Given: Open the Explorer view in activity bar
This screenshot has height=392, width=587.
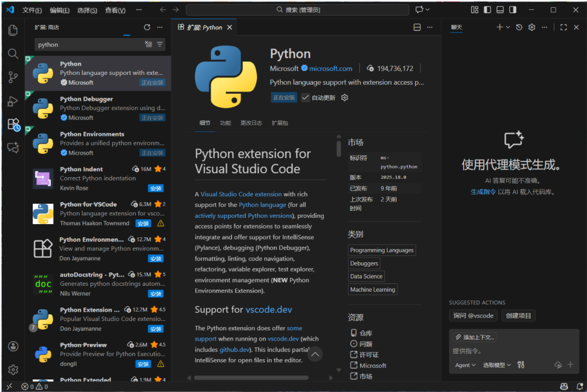Looking at the screenshot, I should pos(13,30).
